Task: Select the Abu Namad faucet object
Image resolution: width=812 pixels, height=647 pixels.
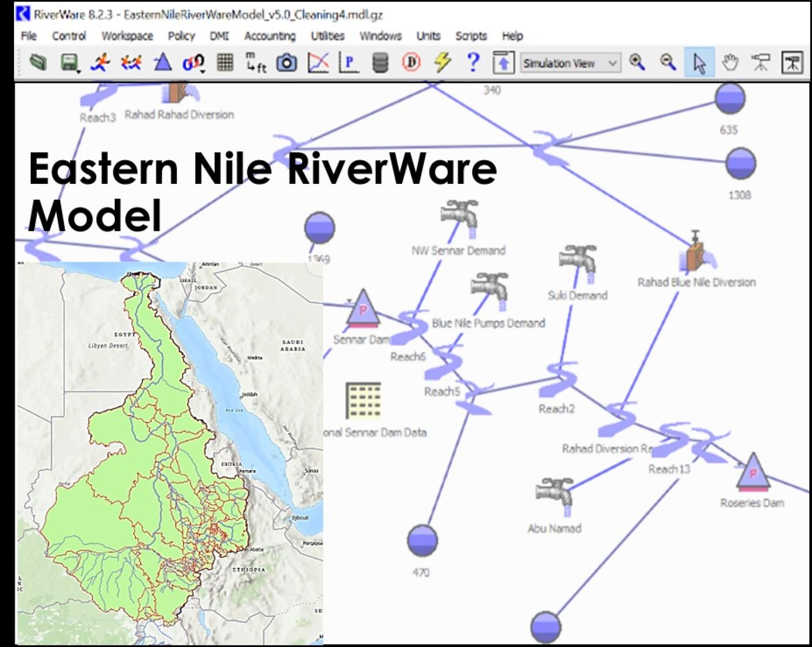Action: click(x=555, y=497)
